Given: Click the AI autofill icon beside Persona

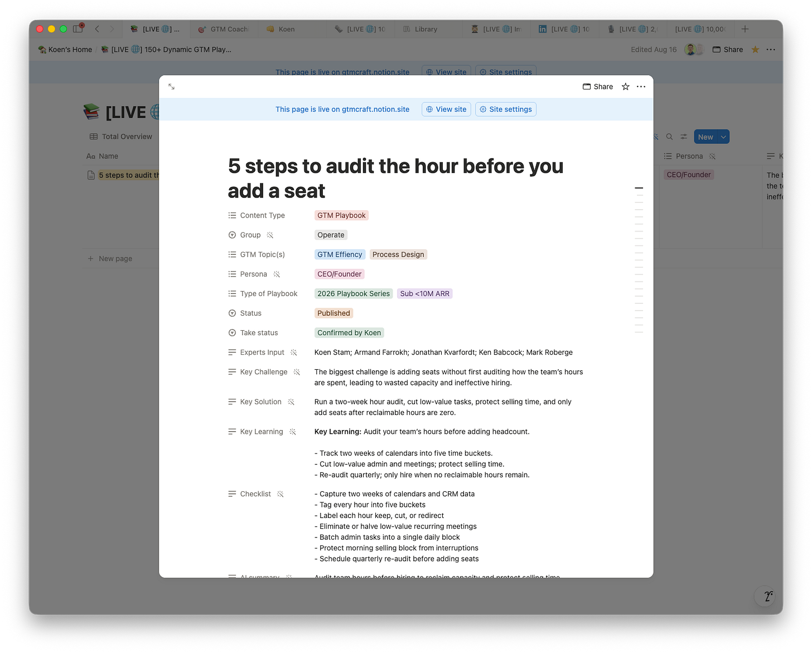Looking at the screenshot, I should pyautogui.click(x=277, y=274).
